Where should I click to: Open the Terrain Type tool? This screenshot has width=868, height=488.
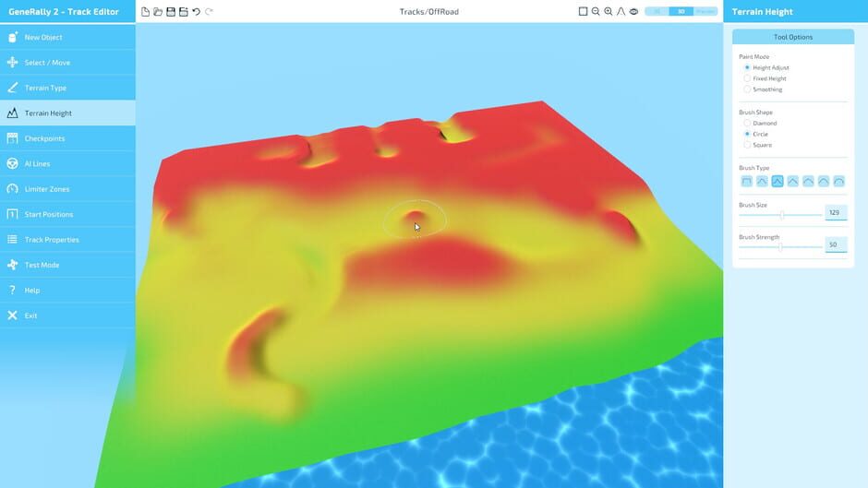pos(45,88)
